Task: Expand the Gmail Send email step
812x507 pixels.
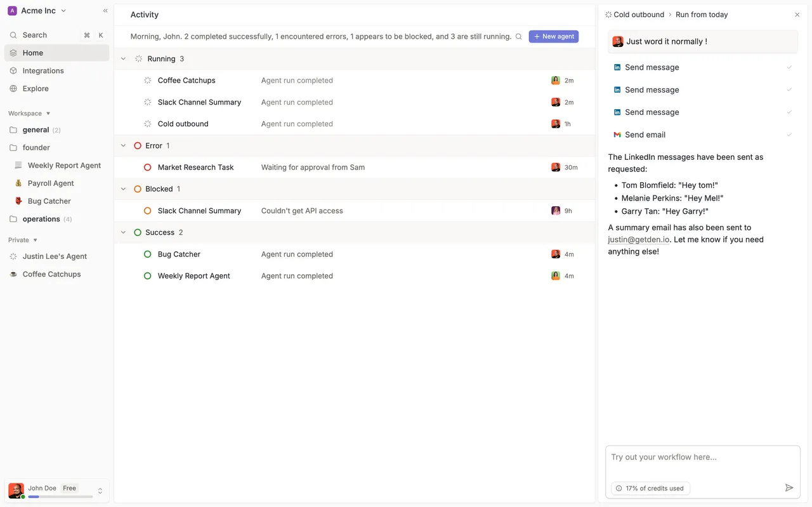Action: tap(703, 135)
